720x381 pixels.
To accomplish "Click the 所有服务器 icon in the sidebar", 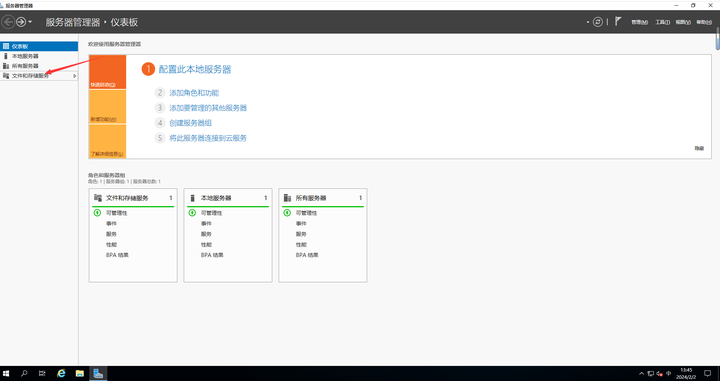I will click(6, 66).
